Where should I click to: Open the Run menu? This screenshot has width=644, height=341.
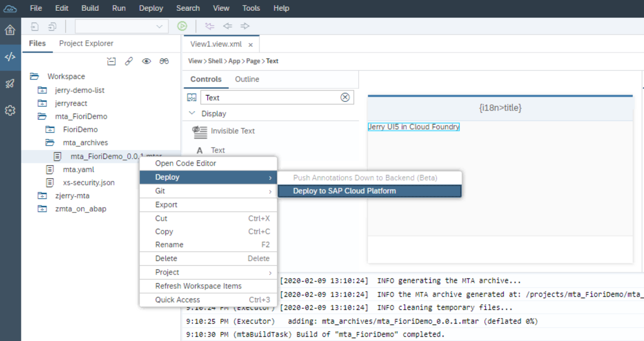coord(119,8)
